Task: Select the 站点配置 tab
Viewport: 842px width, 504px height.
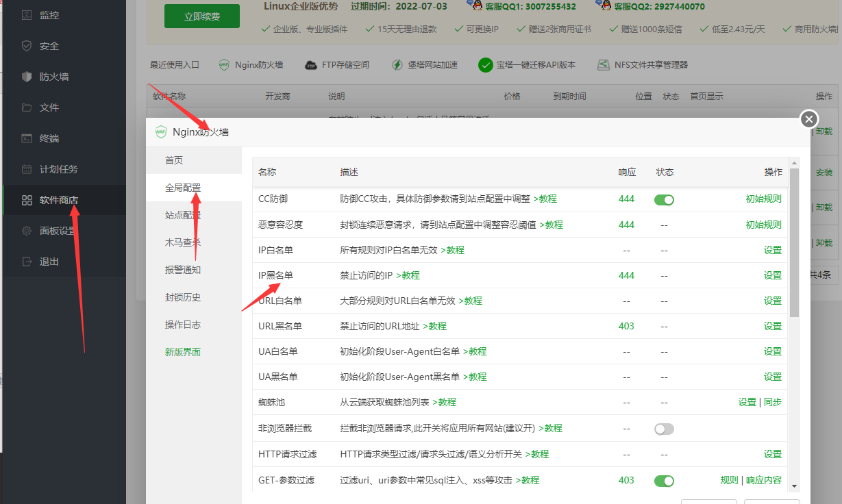Action: (194, 215)
